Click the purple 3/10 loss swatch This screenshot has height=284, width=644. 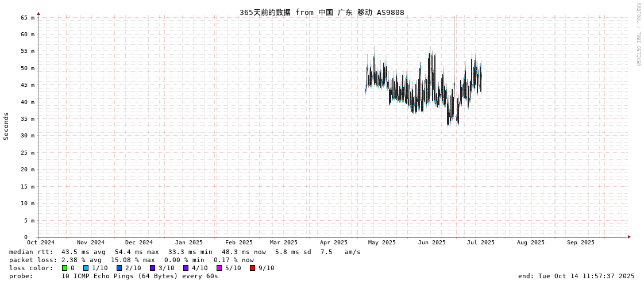tap(152, 268)
